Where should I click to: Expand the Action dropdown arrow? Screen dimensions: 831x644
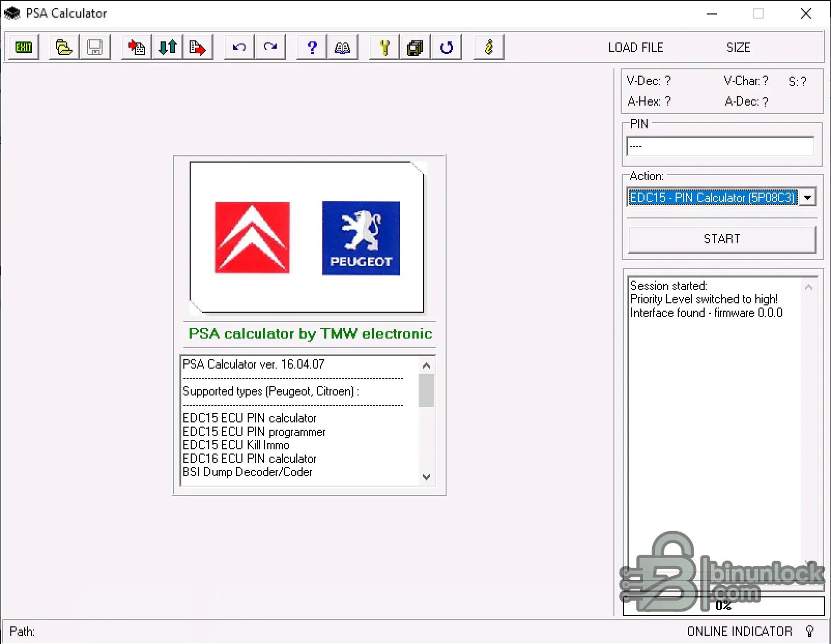[808, 197]
